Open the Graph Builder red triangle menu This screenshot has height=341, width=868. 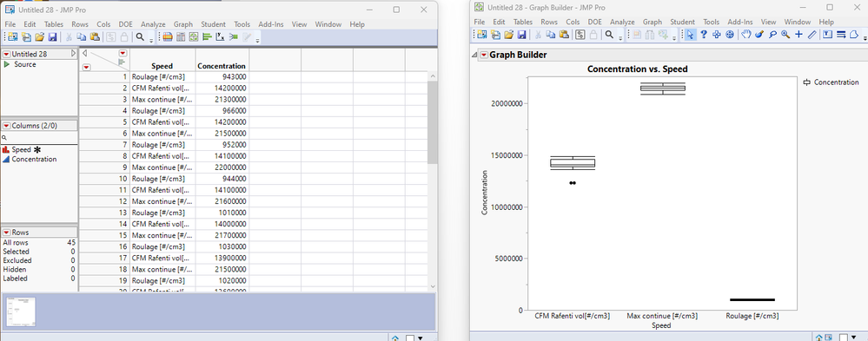point(484,55)
